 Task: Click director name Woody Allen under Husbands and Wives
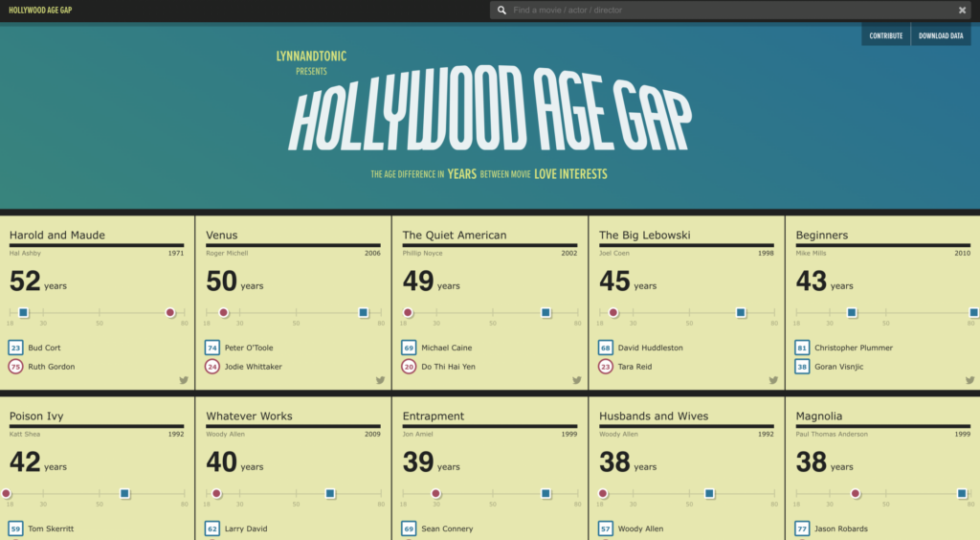[618, 434]
